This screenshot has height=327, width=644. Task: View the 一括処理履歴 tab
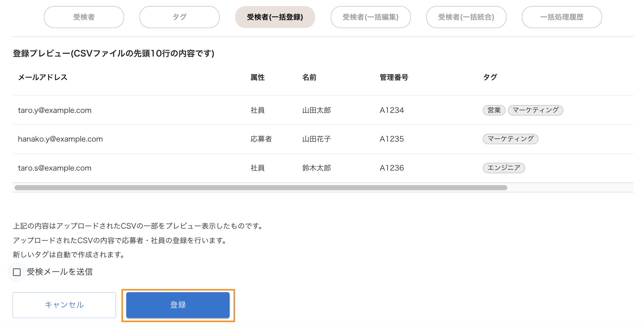[562, 17]
